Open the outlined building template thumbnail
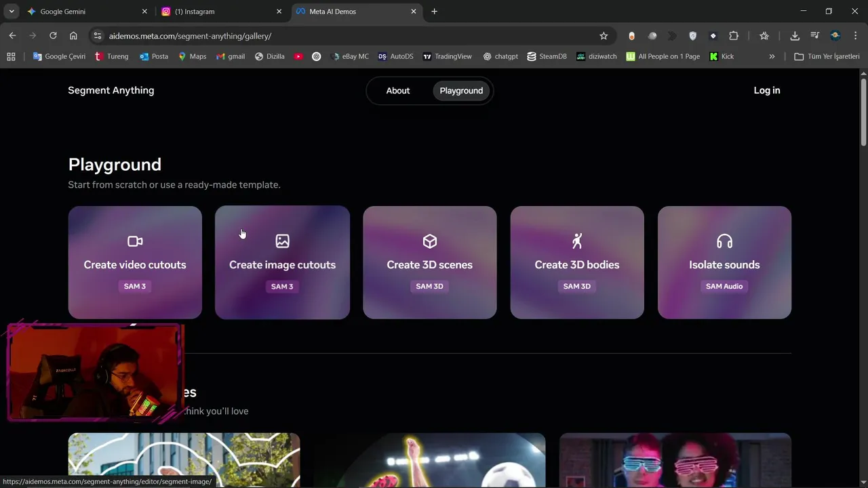868x488 pixels. (x=184, y=460)
